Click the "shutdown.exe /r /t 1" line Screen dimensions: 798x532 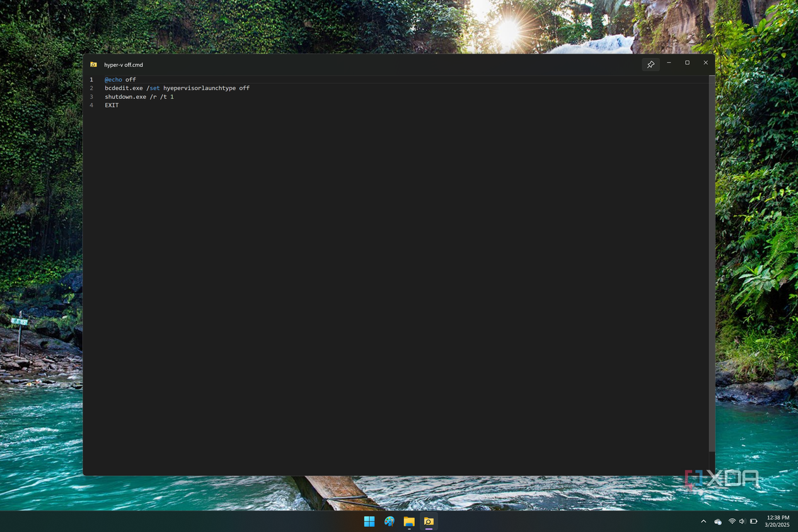click(x=139, y=97)
